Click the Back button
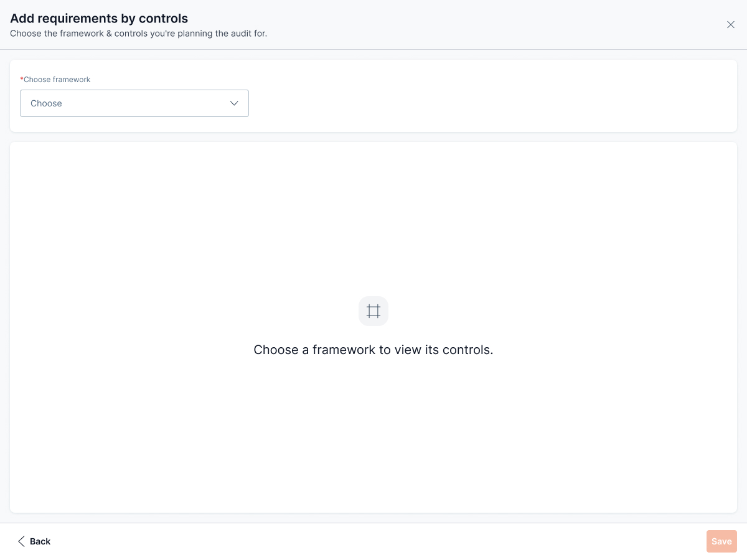 click(x=34, y=541)
